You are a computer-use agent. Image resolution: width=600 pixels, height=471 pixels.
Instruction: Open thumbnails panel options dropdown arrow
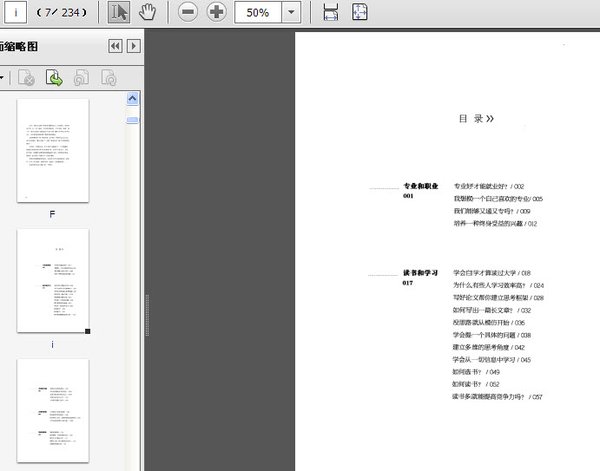(x=3, y=77)
